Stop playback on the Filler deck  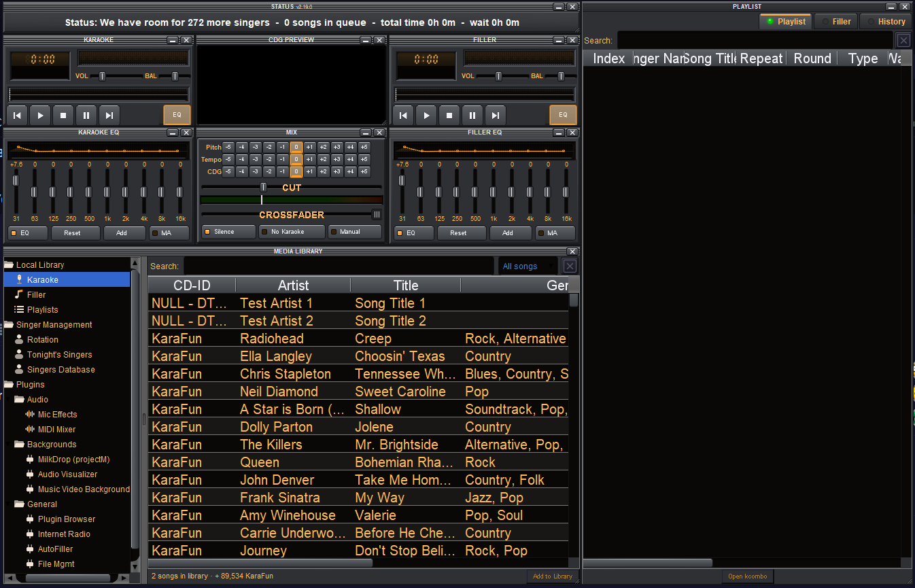pyautogui.click(x=449, y=116)
